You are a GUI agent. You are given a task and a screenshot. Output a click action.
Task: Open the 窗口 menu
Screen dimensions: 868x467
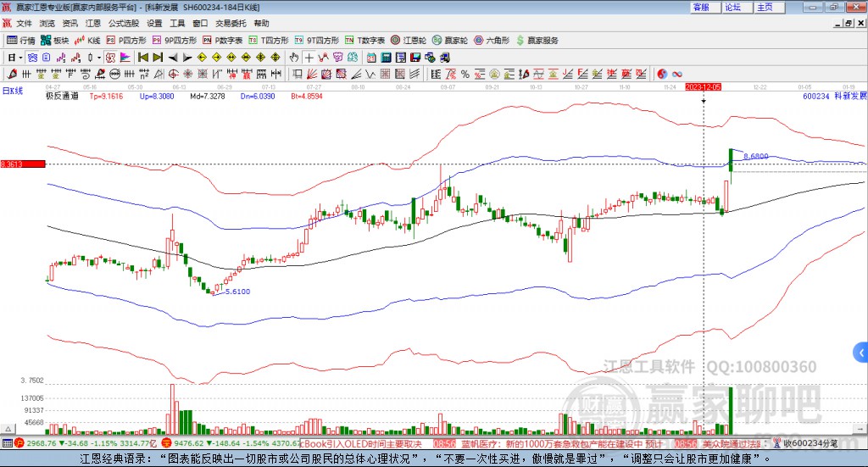200,23
